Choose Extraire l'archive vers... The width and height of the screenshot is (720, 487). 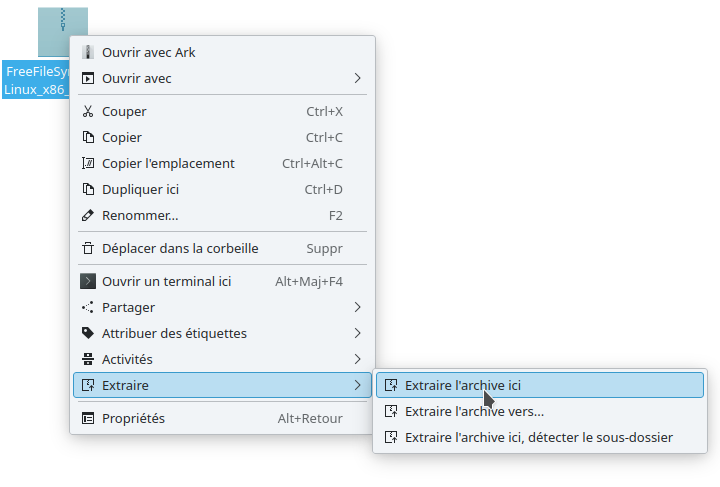pyautogui.click(x=474, y=411)
